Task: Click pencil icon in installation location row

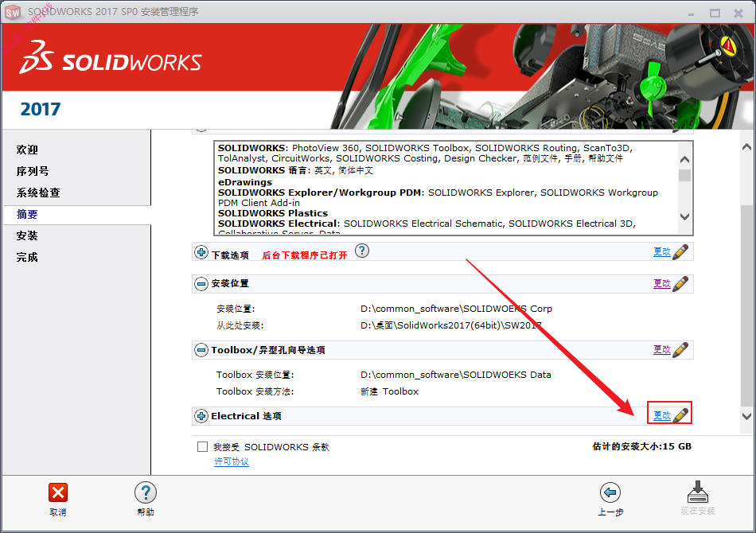Action: (680, 284)
